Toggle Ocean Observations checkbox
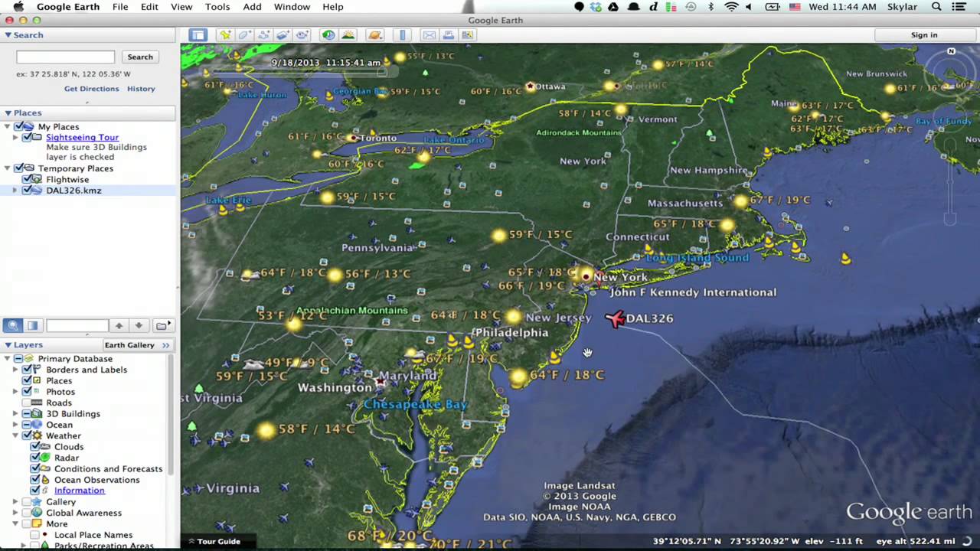Image resolution: width=980 pixels, height=551 pixels. point(35,480)
